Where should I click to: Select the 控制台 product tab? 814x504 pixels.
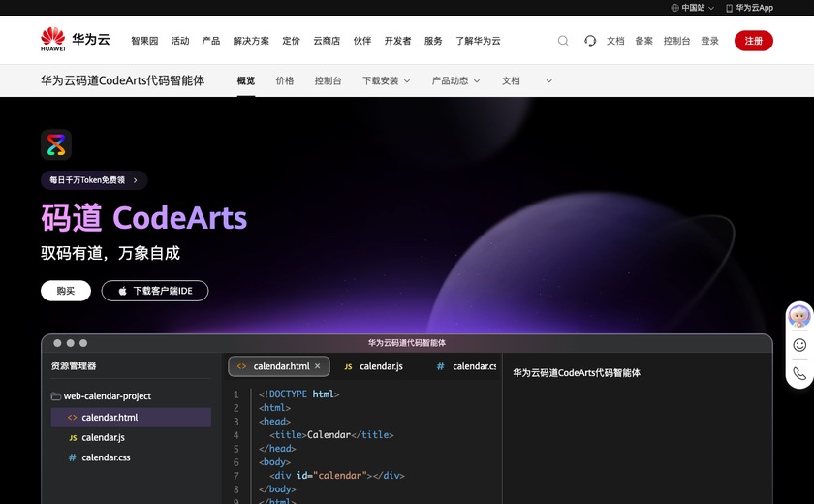pyautogui.click(x=328, y=81)
